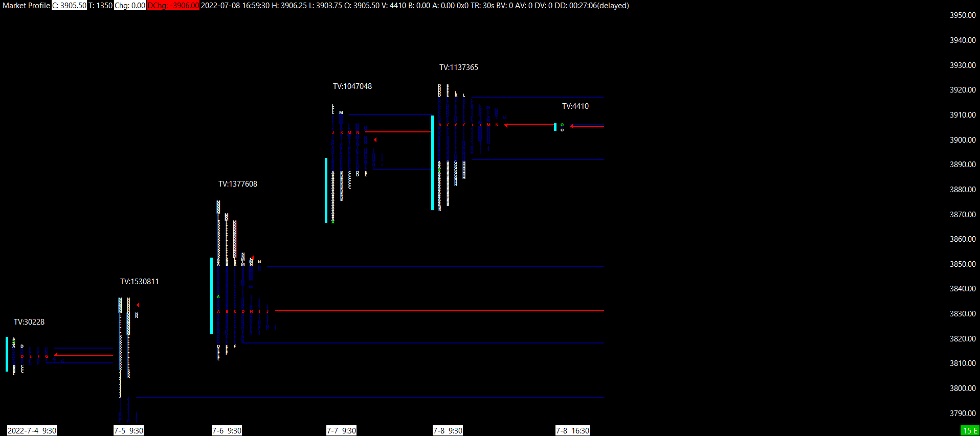
Task: Select the "TV:1047048" total volume label
Action: [x=352, y=86]
